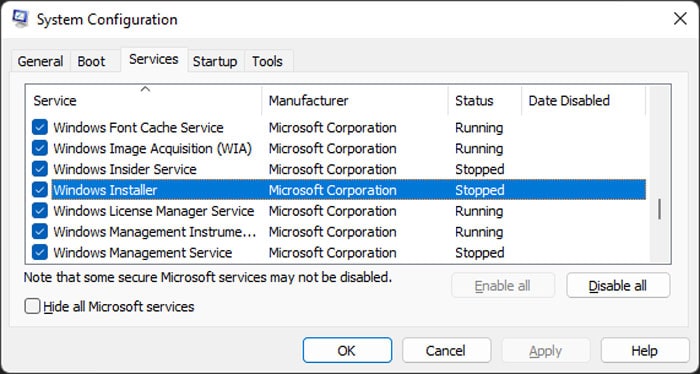Click the System Configuration title bar icon
Screen dimensions: 700x374
(21, 19)
